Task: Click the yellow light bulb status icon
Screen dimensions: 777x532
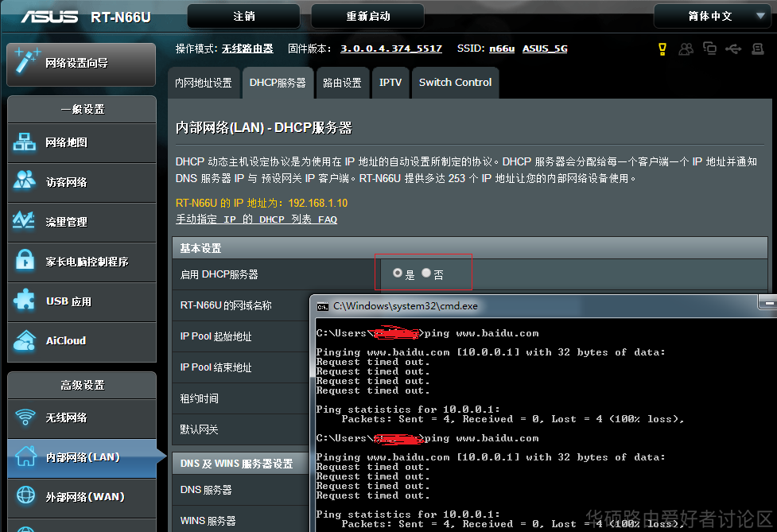Action: pos(662,49)
